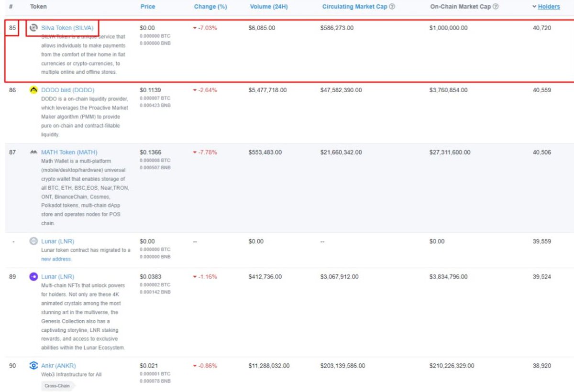574x392 pixels.
Task: Select Ankr holders count 38,920
Action: click(542, 366)
